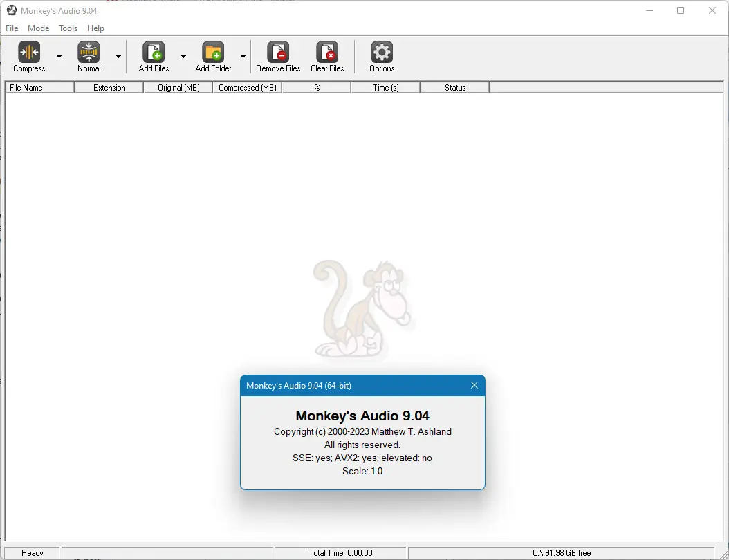729x560 pixels.
Task: Sort by the Extension column header
Action: (109, 87)
